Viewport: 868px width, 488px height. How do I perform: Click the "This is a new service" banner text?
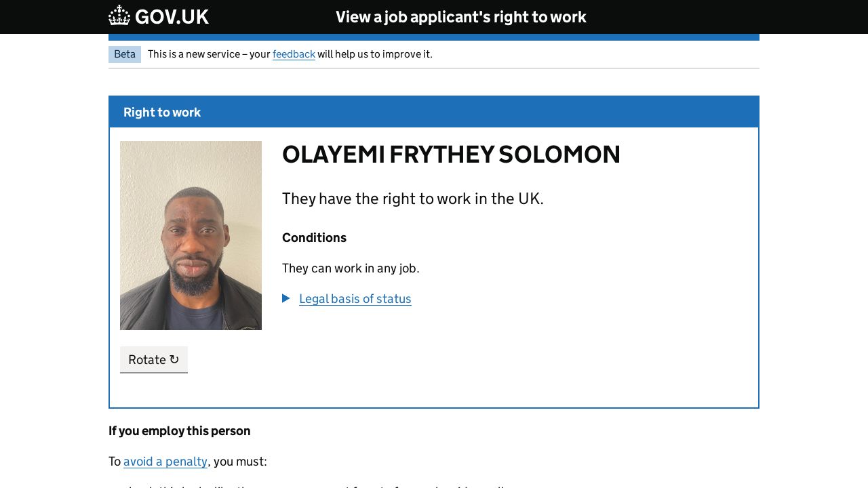[209, 54]
